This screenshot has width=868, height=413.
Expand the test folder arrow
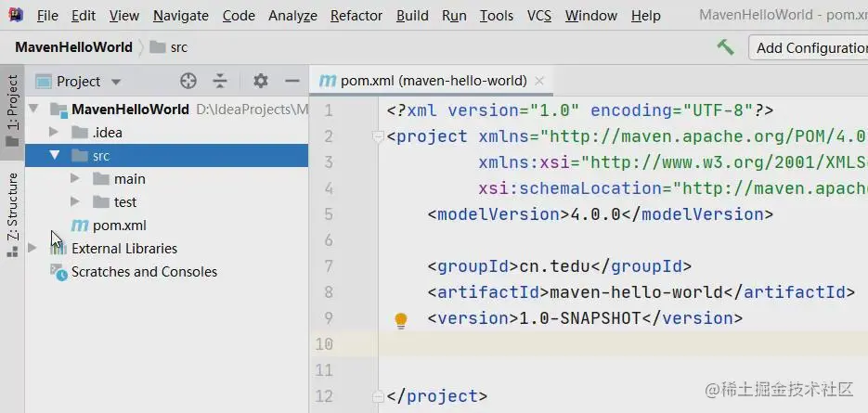pyautogui.click(x=75, y=202)
